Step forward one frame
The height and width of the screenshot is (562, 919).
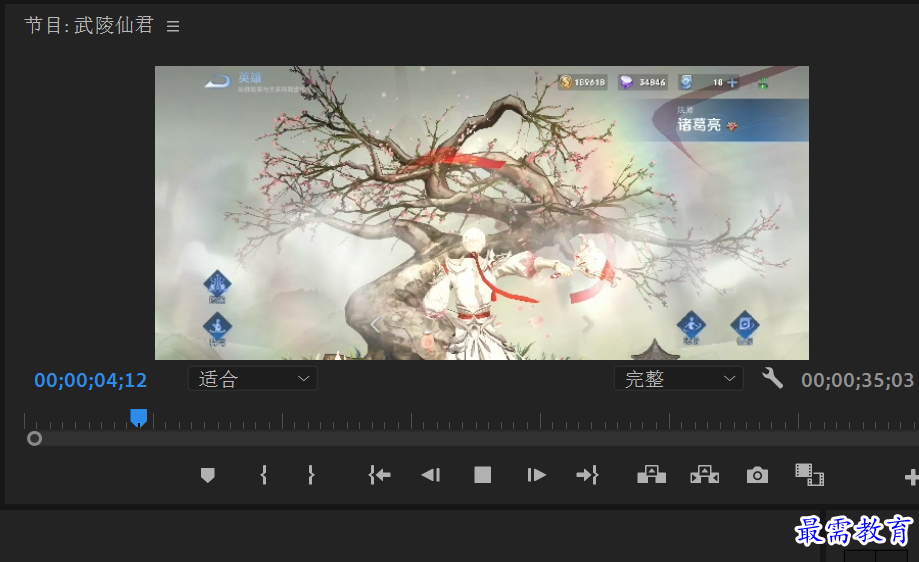coord(536,475)
